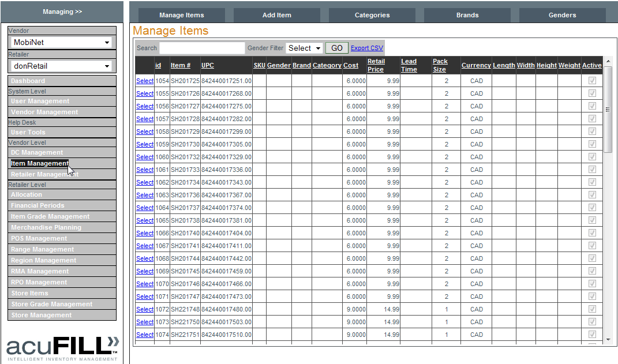Click the scrollbar down arrow
The height and width of the screenshot is (364, 618).
(608, 340)
